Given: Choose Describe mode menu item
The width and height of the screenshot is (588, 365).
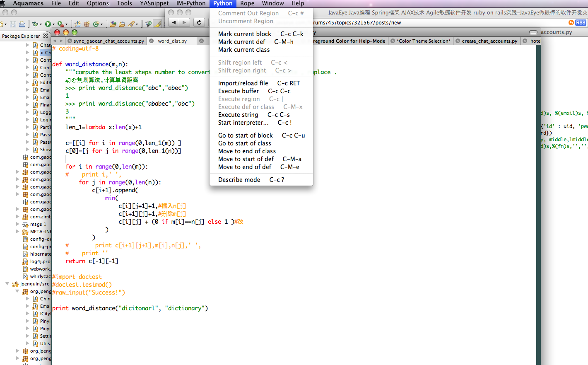Looking at the screenshot, I should [x=261, y=180].
